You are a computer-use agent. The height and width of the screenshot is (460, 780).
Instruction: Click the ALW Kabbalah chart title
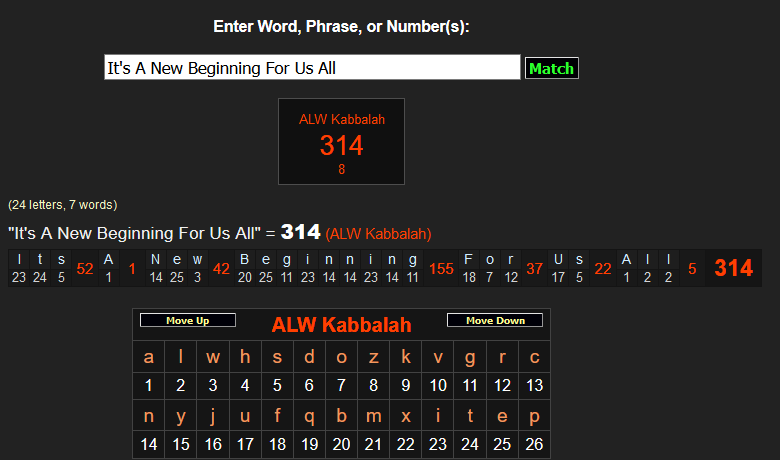pyautogui.click(x=341, y=325)
